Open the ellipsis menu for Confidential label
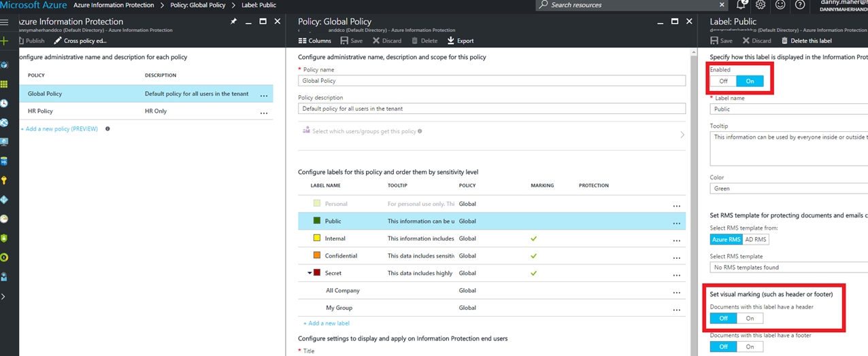This screenshot has height=356, width=868. tap(676, 257)
